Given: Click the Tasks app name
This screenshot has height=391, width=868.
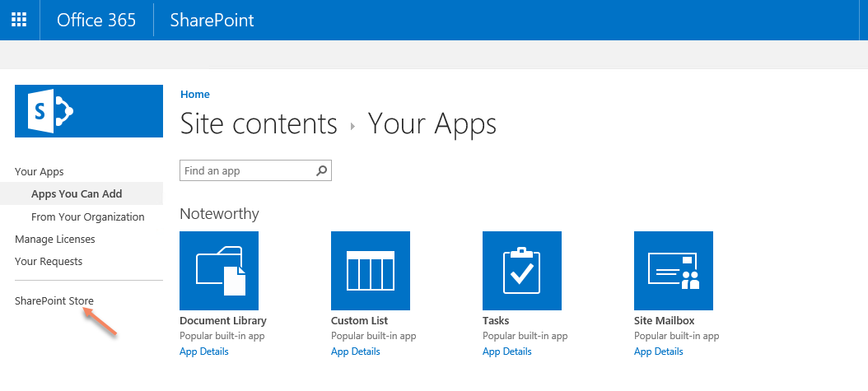Looking at the screenshot, I should (496, 321).
